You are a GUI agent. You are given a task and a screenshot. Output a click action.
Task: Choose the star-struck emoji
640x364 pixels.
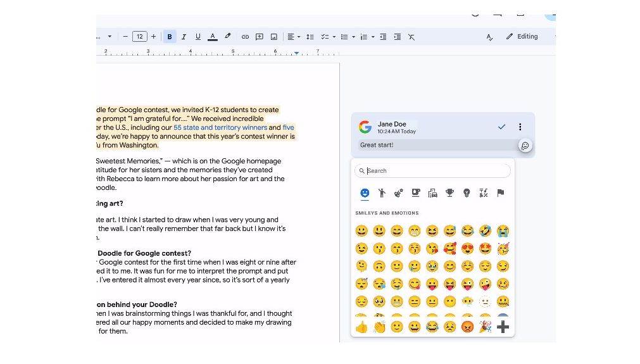pos(485,248)
